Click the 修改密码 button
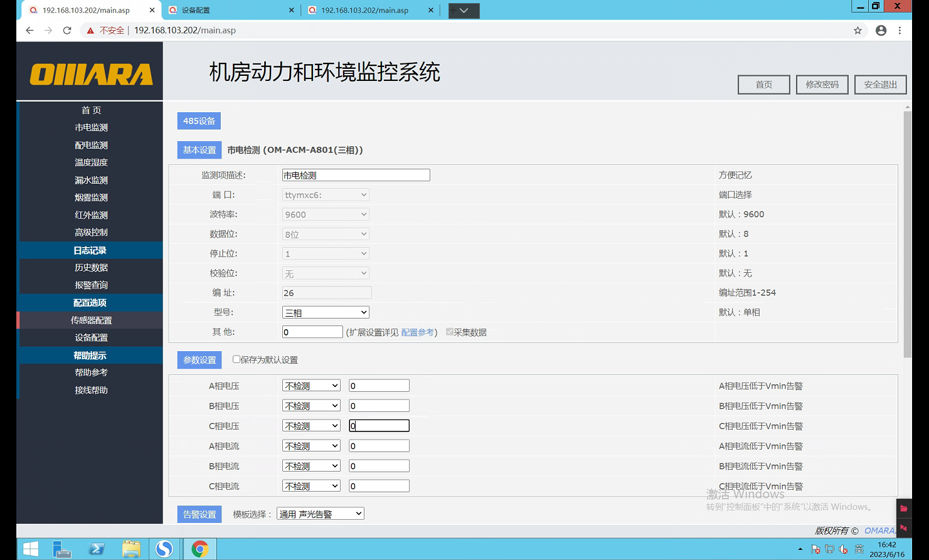This screenshot has height=560, width=929. 822,85
